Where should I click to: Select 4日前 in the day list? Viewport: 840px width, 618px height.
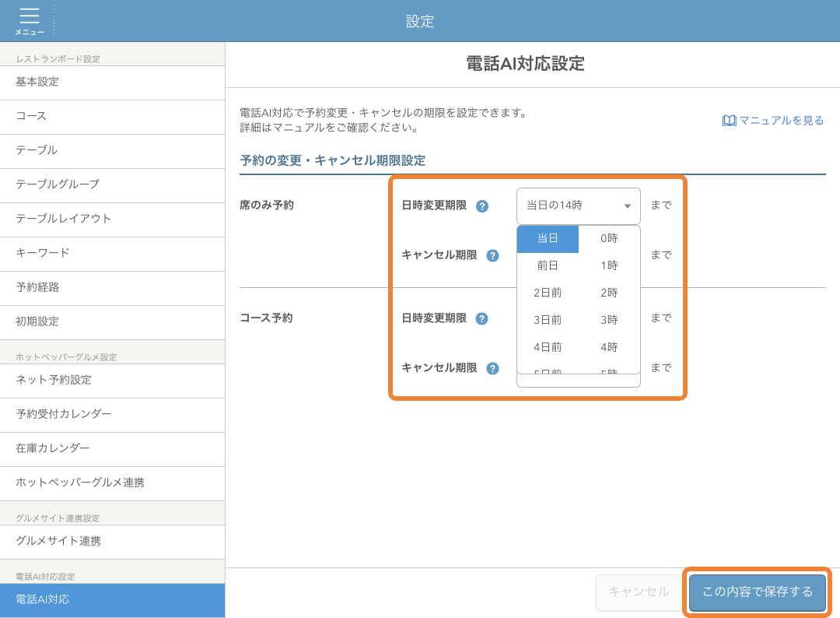548,347
